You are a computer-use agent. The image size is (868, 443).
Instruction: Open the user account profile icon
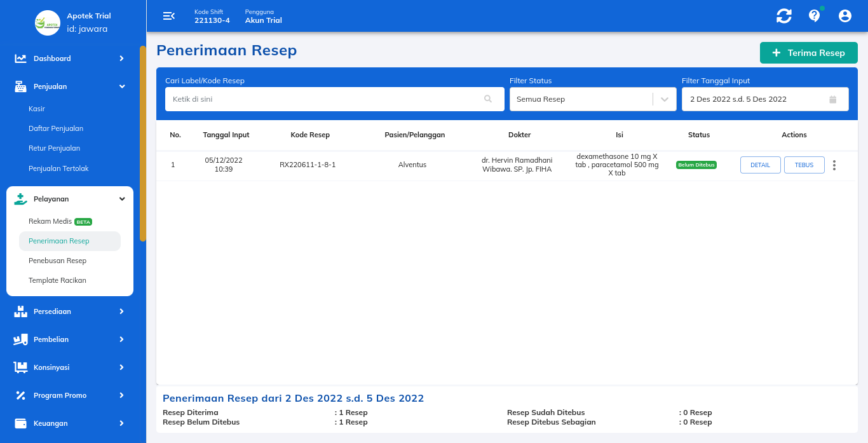[844, 16]
